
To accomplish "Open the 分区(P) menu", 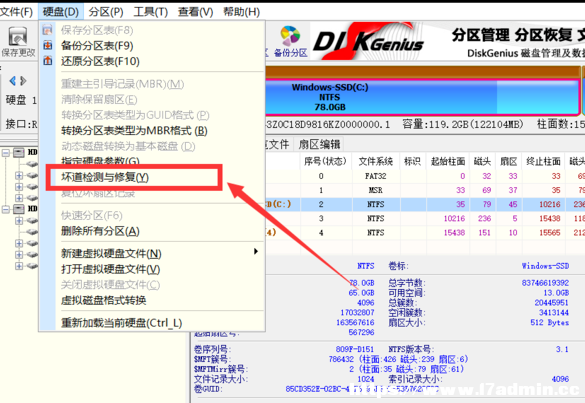I will 106,12.
